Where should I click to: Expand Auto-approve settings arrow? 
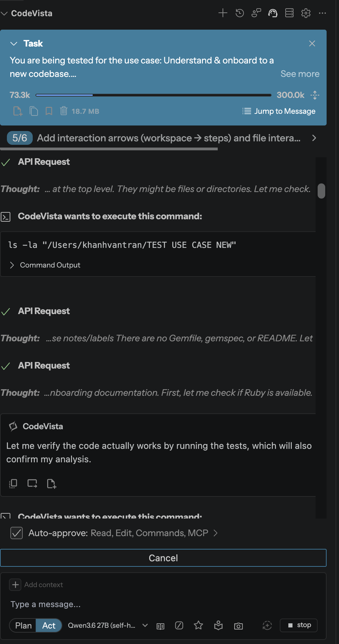pyautogui.click(x=216, y=533)
